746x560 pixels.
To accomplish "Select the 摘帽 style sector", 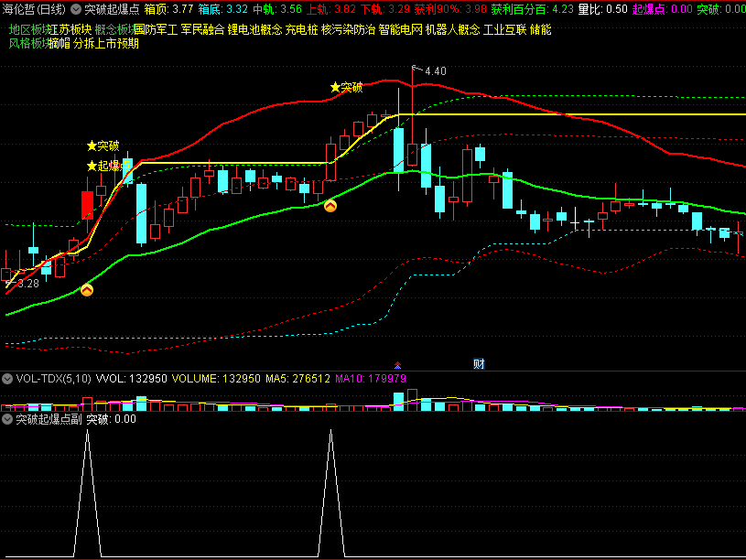I will coord(59,44).
